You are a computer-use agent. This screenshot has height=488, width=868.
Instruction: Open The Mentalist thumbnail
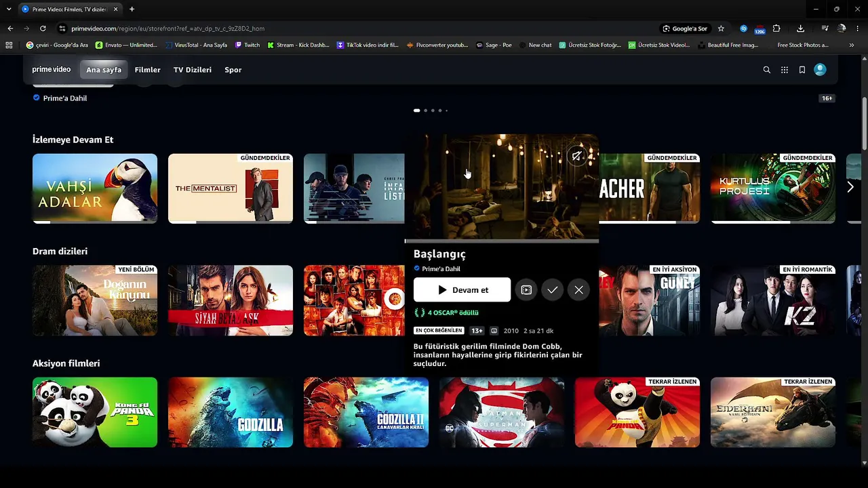(x=231, y=188)
